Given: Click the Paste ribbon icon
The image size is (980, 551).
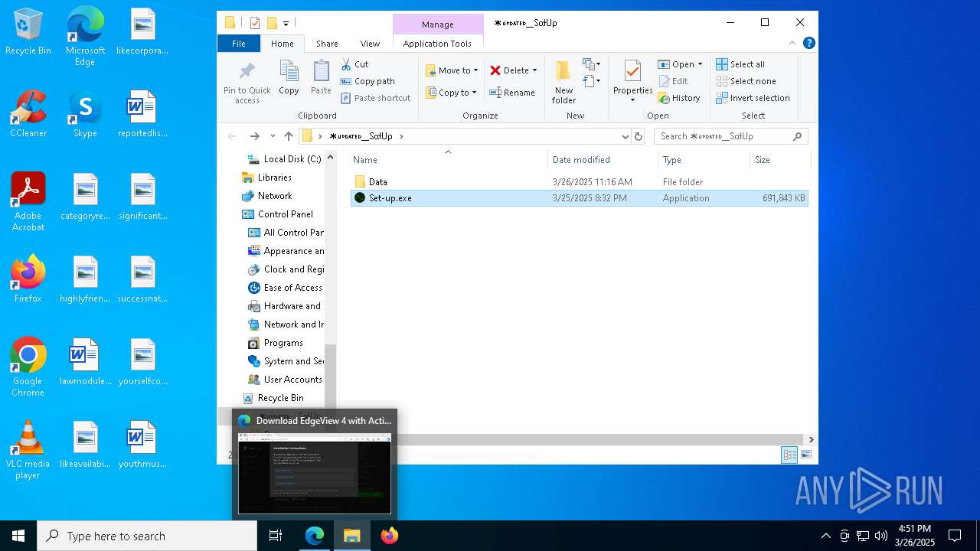Looking at the screenshot, I should click(321, 78).
